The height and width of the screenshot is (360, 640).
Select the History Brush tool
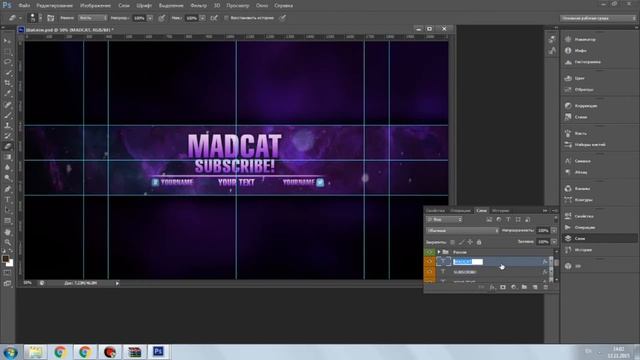point(7,136)
